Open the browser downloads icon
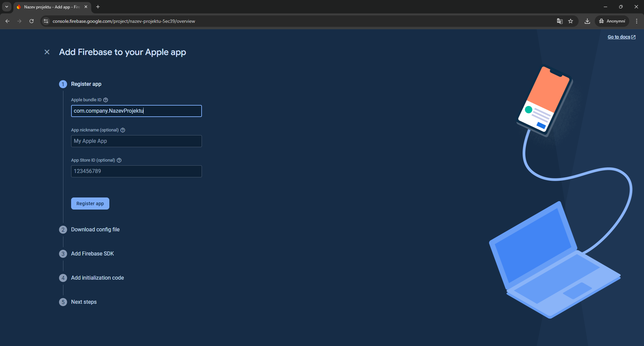 (x=587, y=21)
